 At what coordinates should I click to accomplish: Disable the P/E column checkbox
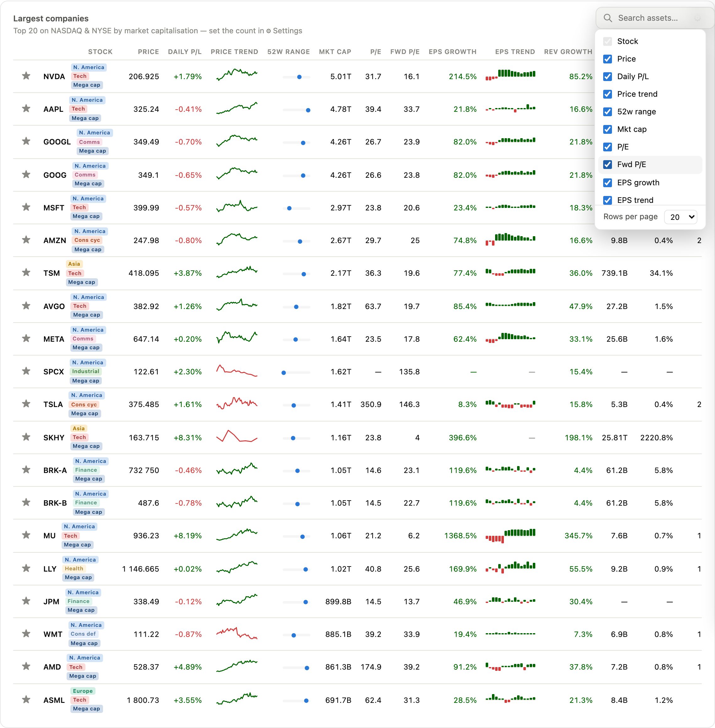pyautogui.click(x=608, y=147)
